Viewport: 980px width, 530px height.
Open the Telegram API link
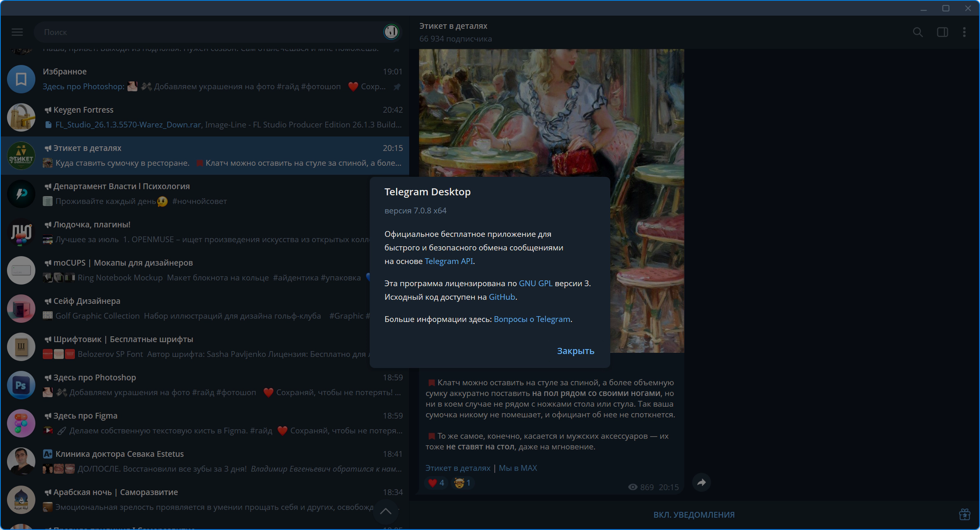coord(449,261)
